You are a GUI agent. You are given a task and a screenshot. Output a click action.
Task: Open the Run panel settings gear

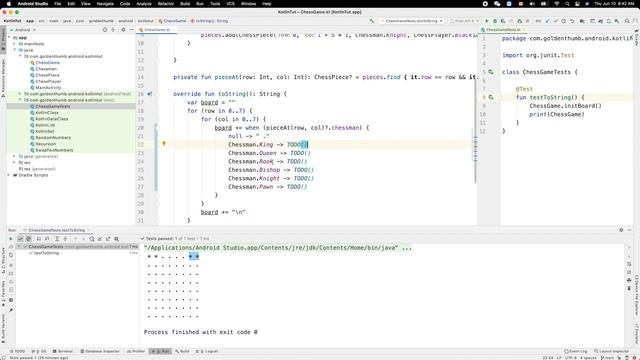[x=621, y=230]
